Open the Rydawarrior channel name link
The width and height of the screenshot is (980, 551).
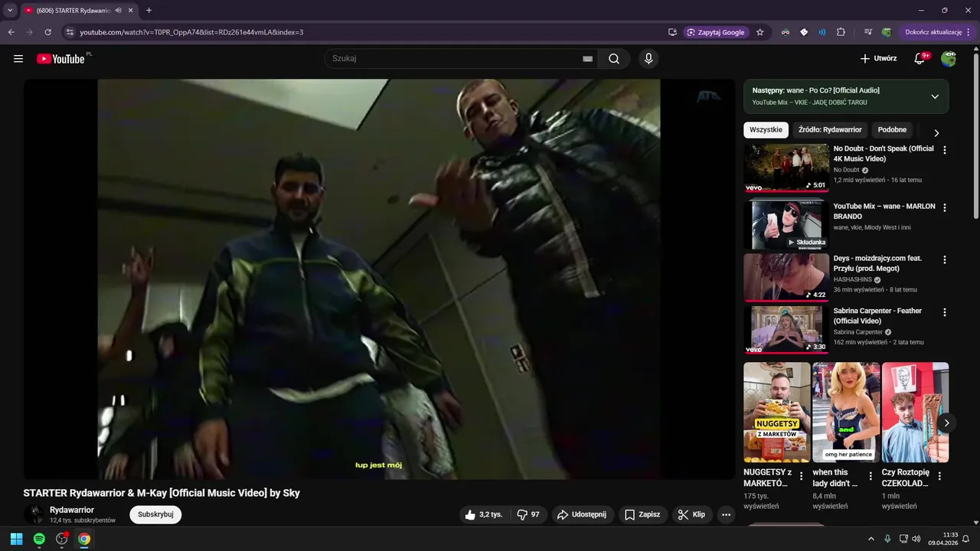pos(72,510)
